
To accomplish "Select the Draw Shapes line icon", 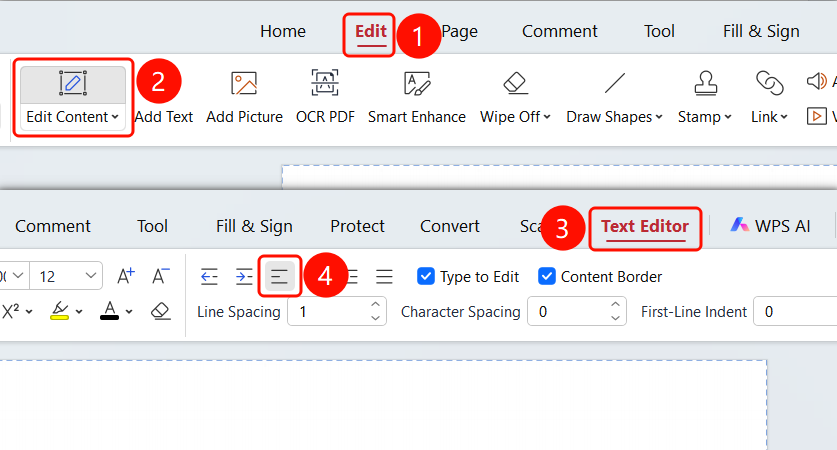I will (614, 83).
